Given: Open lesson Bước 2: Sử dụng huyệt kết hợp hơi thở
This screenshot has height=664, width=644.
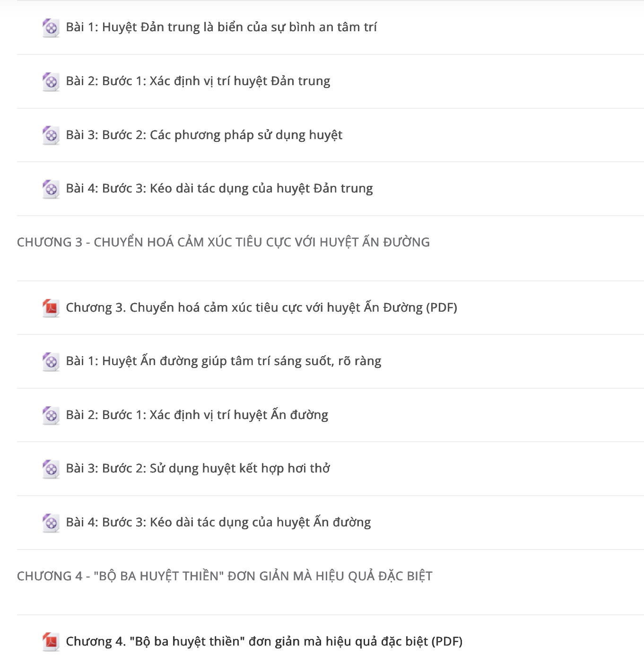Looking at the screenshot, I should tap(198, 469).
